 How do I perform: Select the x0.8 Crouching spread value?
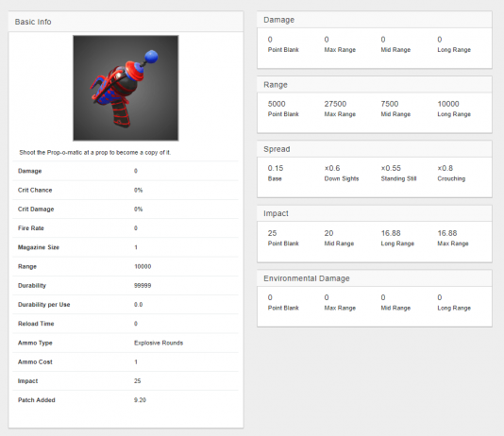445,168
